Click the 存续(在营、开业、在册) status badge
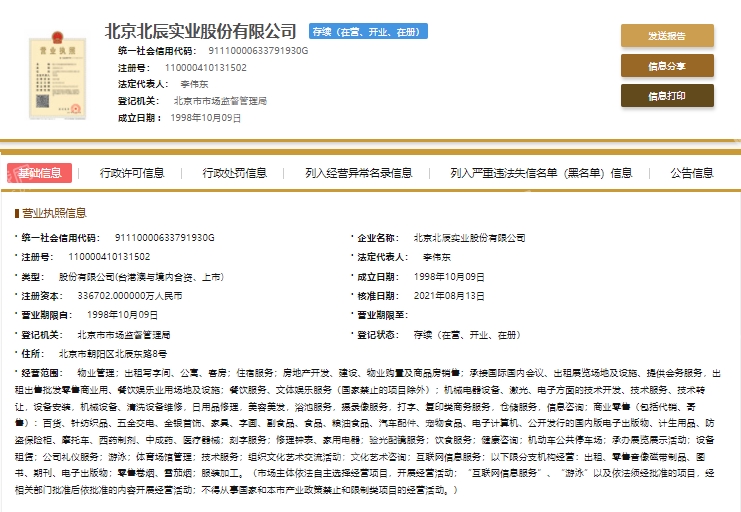 (x=368, y=32)
